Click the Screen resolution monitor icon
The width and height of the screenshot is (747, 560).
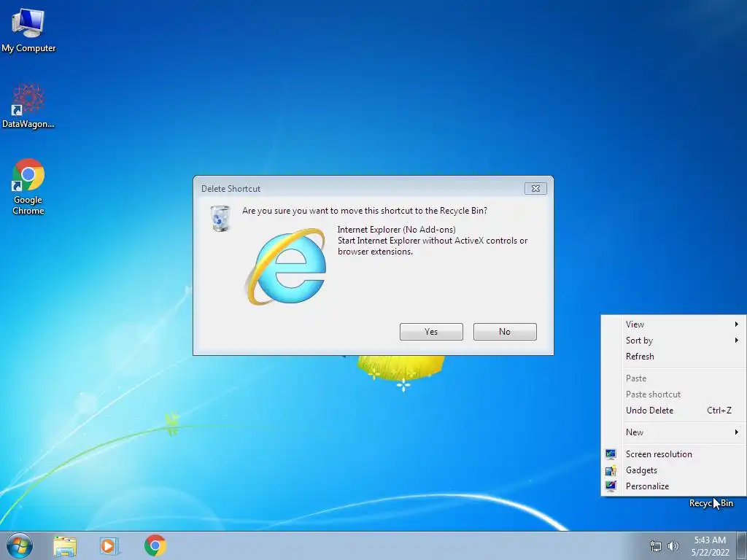[x=611, y=454]
